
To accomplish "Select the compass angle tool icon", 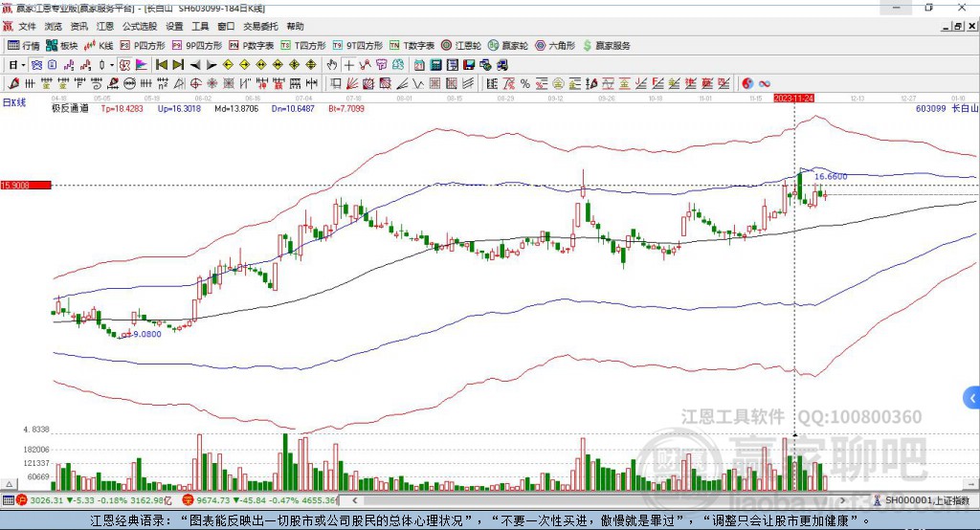I will [179, 83].
